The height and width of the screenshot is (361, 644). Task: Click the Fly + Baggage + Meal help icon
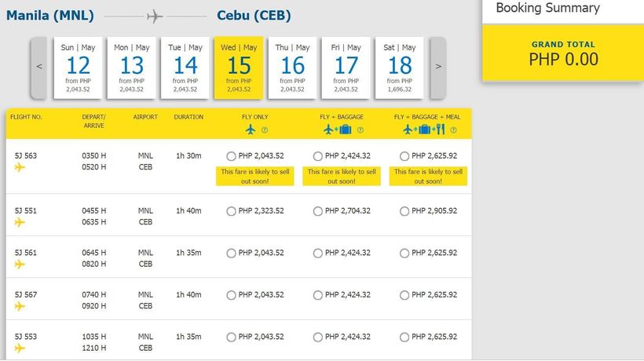click(x=440, y=130)
